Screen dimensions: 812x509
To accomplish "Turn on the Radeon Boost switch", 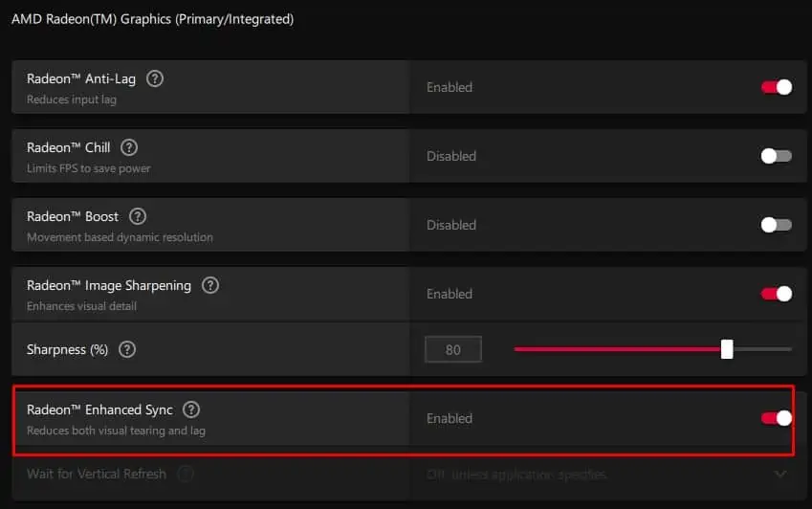I will (776, 225).
